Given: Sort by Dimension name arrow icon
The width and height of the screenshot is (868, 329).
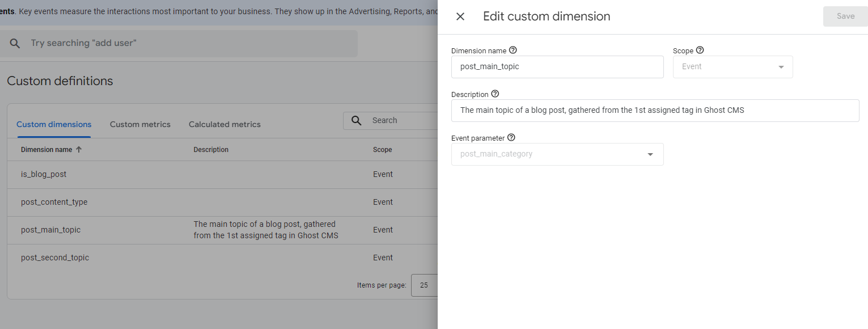Looking at the screenshot, I should [79, 150].
